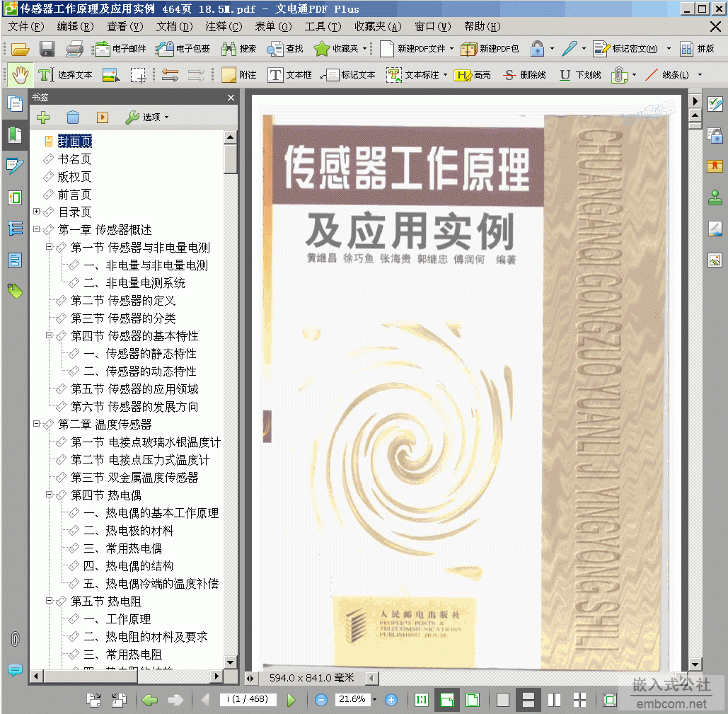Click 标记密文 toolbar button
Viewport: 728px width, 714px height.
click(x=625, y=49)
